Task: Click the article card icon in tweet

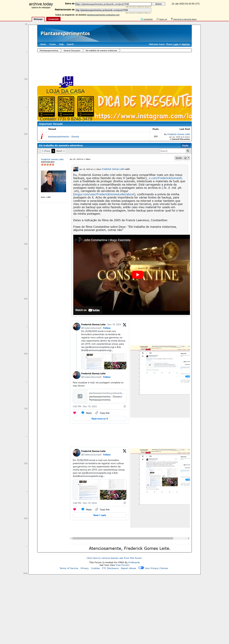Action: click(80, 396)
